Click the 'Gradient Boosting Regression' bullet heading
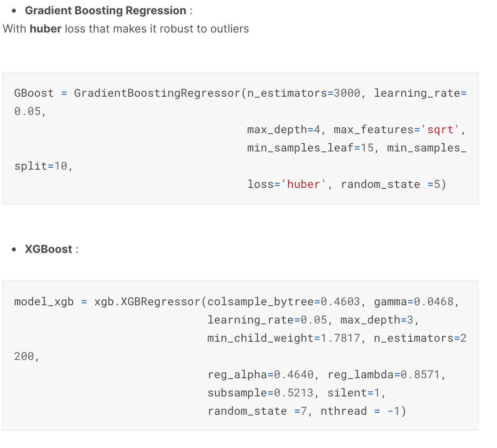 pyautogui.click(x=105, y=10)
